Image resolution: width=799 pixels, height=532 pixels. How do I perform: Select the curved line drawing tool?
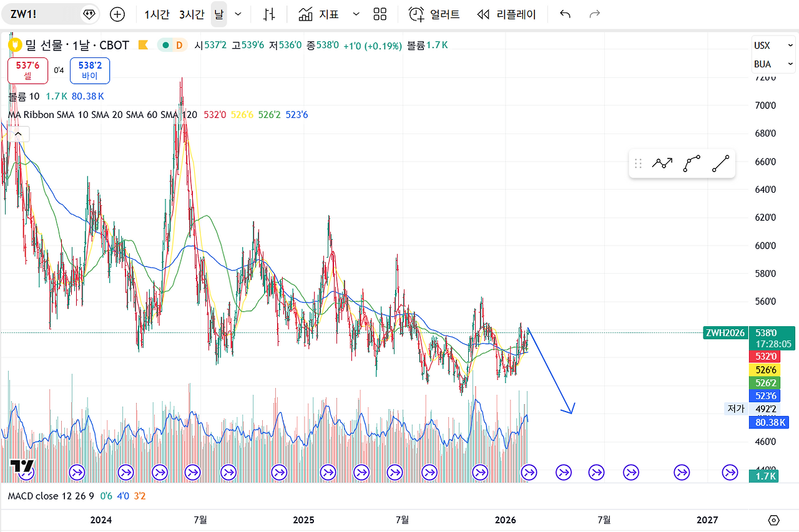pyautogui.click(x=692, y=163)
